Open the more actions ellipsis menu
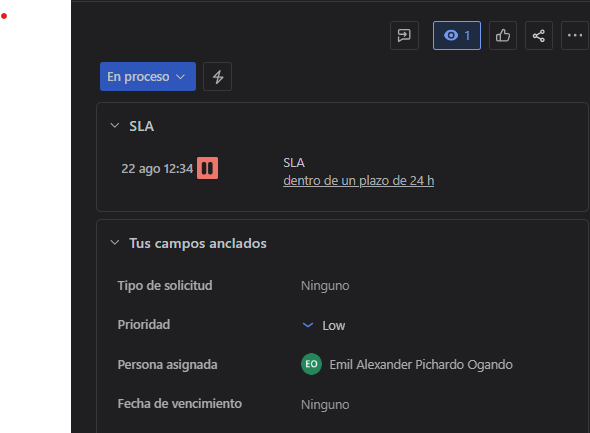The image size is (590, 433). [575, 35]
